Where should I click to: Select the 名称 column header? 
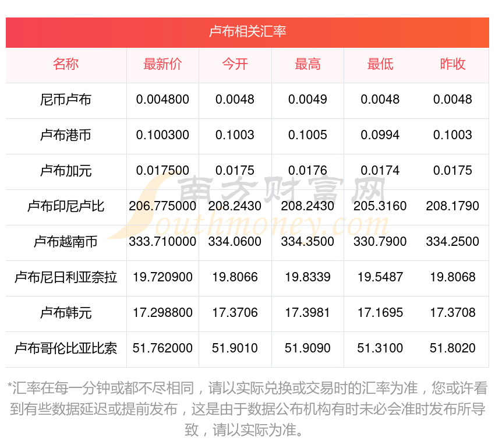(66, 64)
